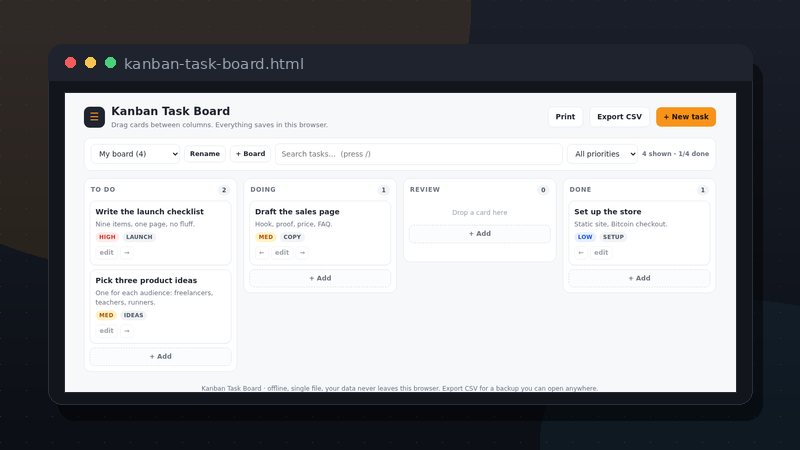Image resolution: width=800 pixels, height=450 pixels.
Task: Click the To Do count badge '2'
Action: click(223, 190)
